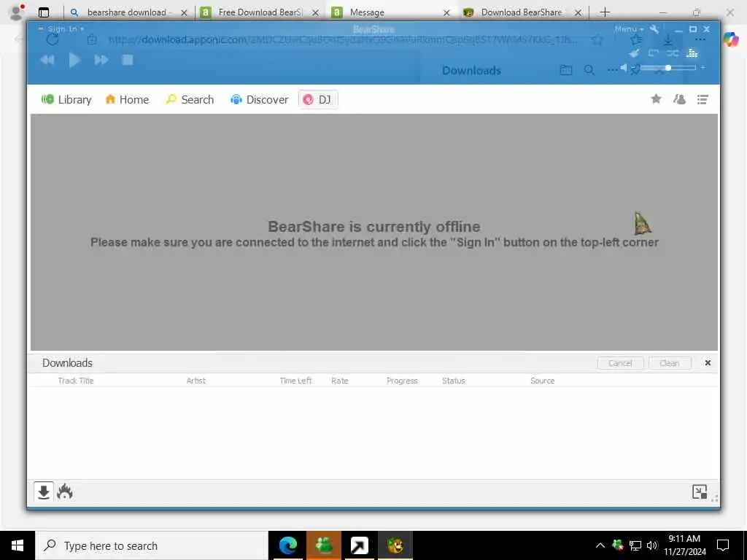Open the browser tab actions icon

pyautogui.click(x=43, y=12)
